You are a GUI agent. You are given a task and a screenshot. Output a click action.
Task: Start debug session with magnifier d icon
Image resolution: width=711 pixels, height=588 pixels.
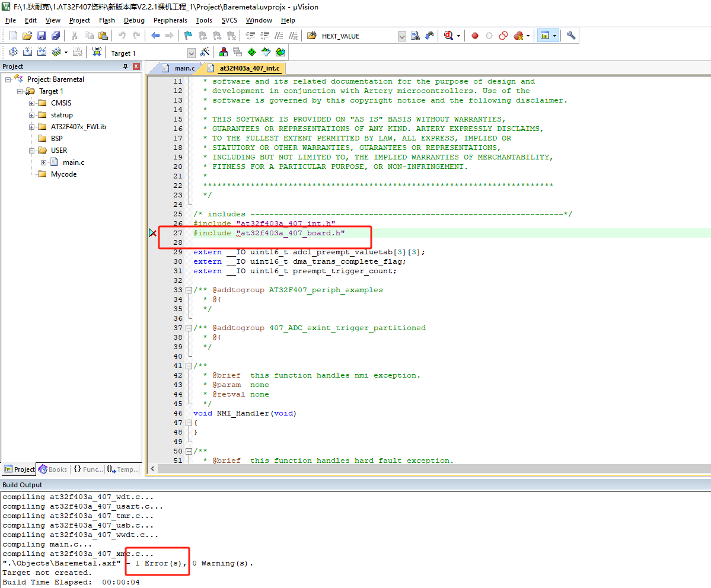click(448, 36)
